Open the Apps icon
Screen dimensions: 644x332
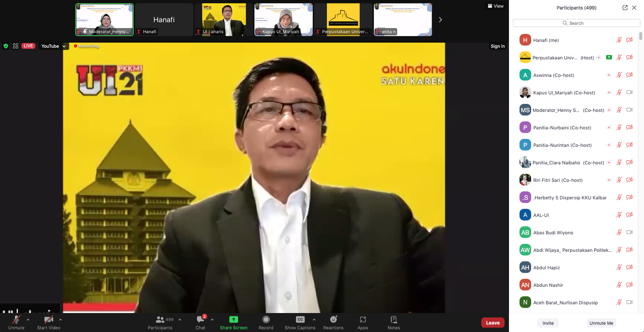(x=363, y=320)
